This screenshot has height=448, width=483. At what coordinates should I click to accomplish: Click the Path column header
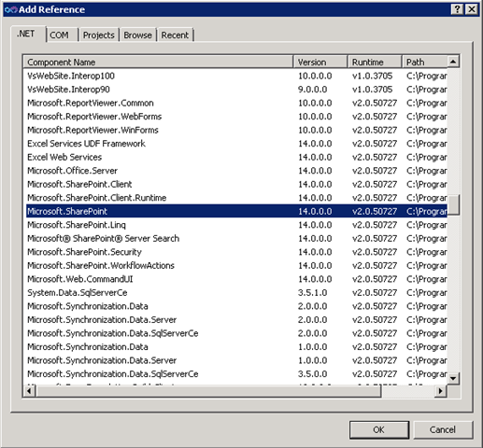[x=425, y=62]
